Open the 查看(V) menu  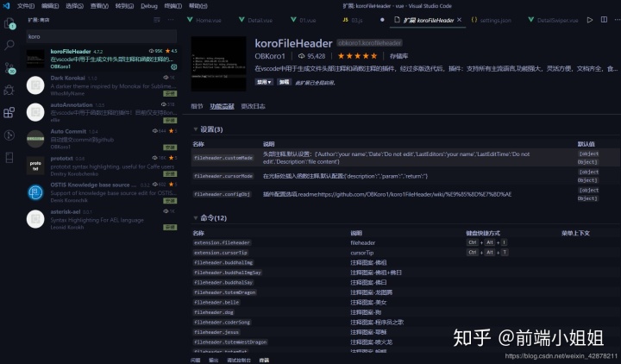[x=99, y=6]
